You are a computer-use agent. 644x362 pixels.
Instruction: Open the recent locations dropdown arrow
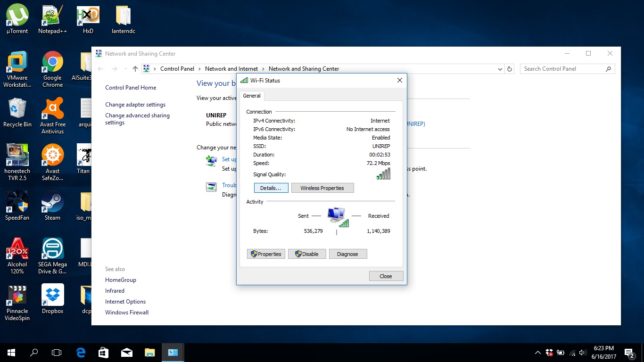pos(125,69)
